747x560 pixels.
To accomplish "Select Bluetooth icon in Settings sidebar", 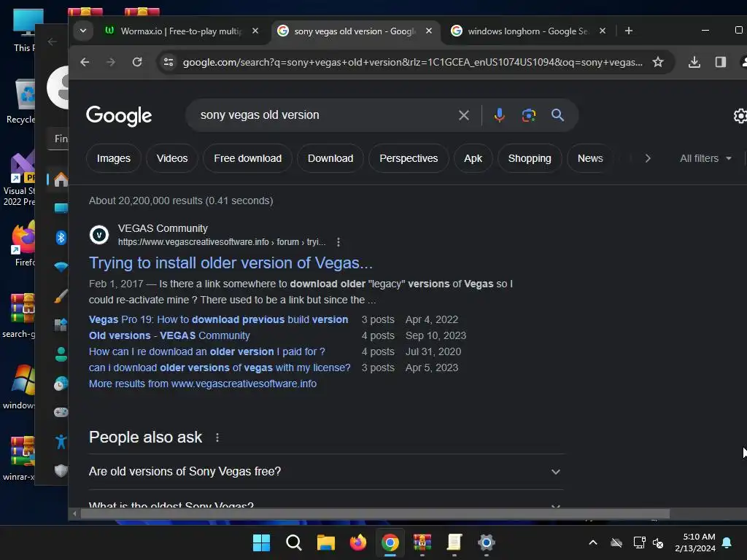I will tap(61, 237).
